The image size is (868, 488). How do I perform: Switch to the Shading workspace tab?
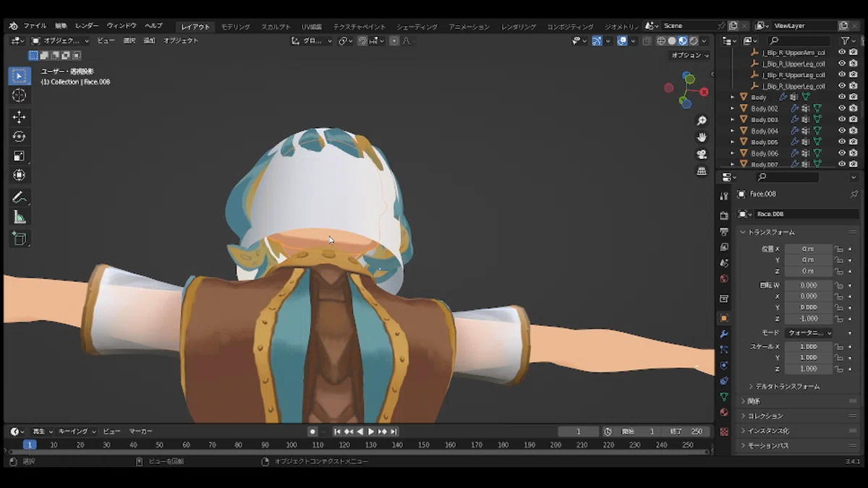417,27
